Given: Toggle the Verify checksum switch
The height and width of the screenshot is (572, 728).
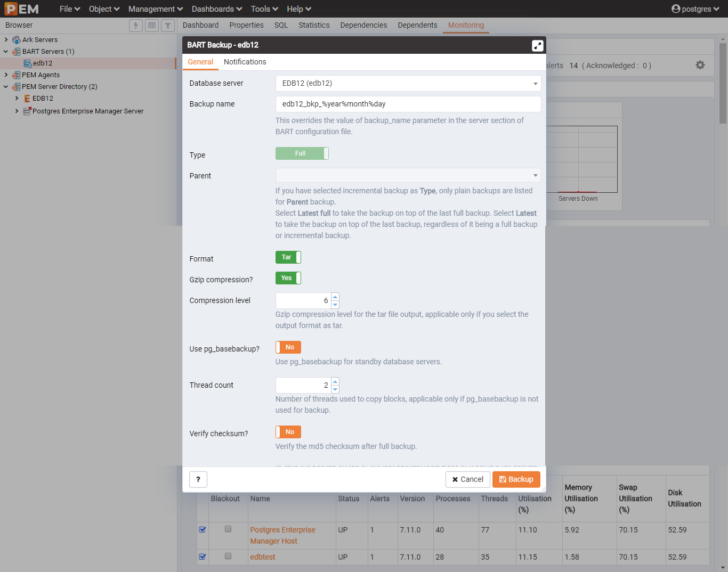Looking at the screenshot, I should click(288, 432).
